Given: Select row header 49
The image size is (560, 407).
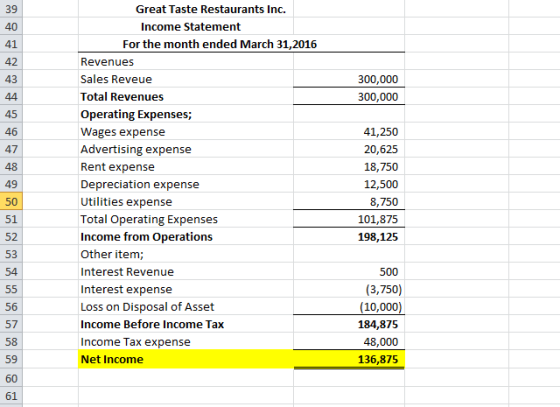Looking at the screenshot, I should [11, 184].
